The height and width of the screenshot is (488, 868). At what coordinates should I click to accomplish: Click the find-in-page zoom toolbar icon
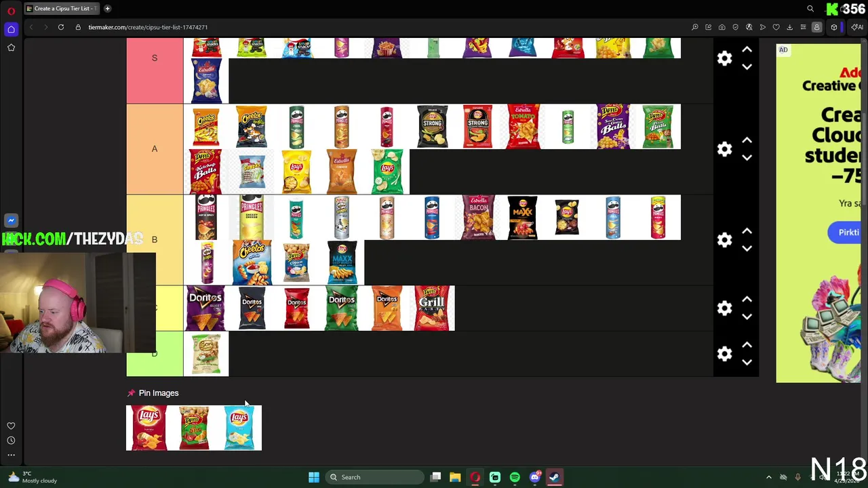coord(695,27)
